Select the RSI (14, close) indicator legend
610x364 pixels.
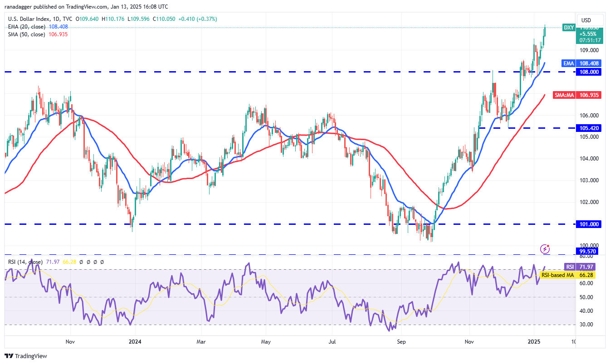click(x=25, y=262)
